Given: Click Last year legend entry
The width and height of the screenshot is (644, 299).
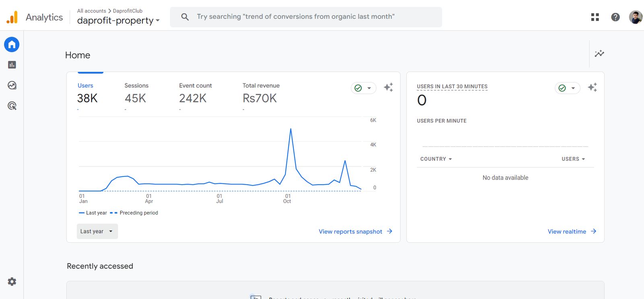Looking at the screenshot, I should tap(93, 213).
